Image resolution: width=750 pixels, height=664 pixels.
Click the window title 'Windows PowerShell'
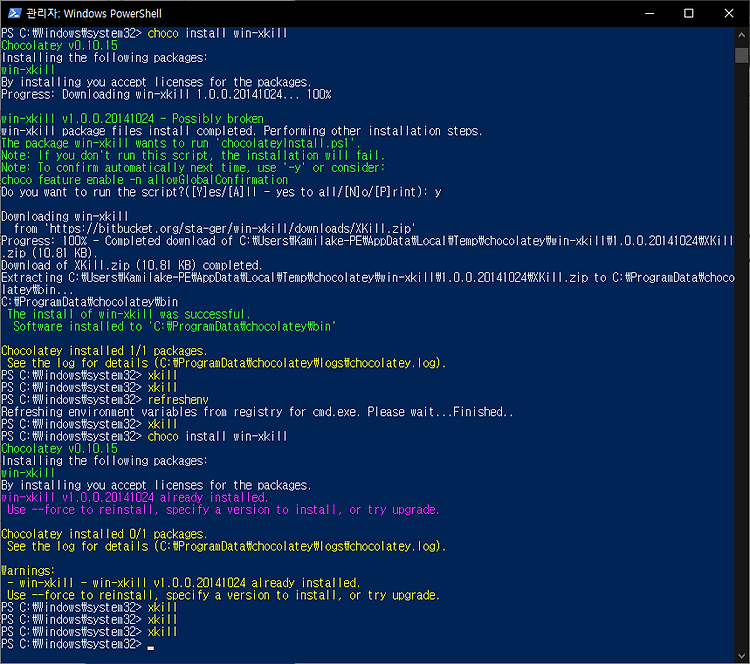point(112,13)
